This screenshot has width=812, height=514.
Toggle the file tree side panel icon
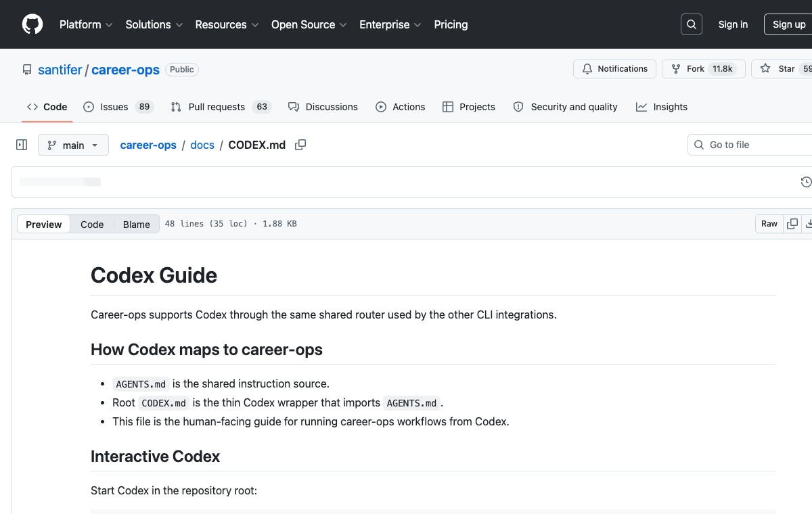tap(22, 145)
